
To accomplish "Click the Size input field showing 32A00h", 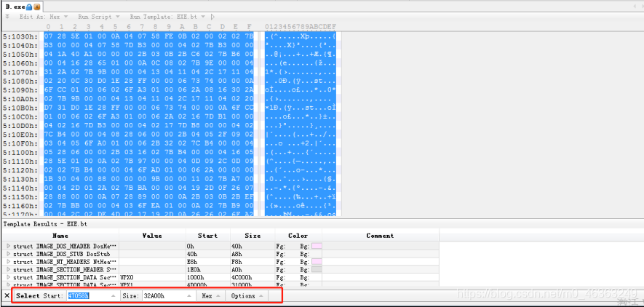I will [164, 295].
